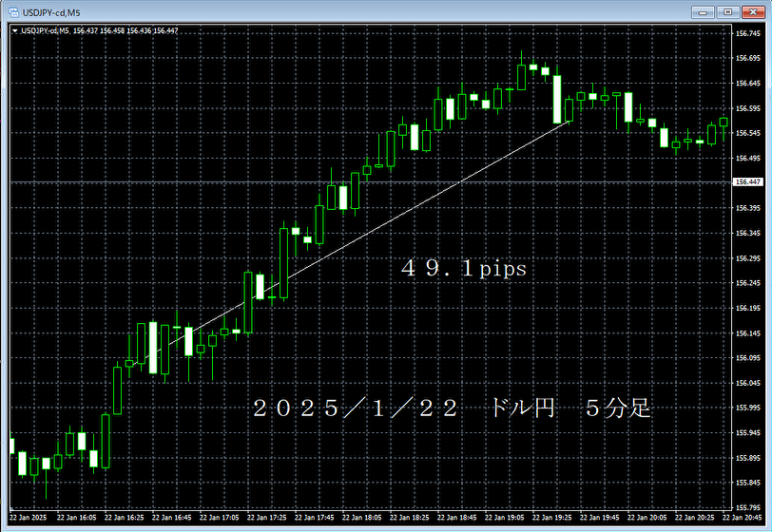Click the 156.295 price scale label
772x532 pixels.
[748, 258]
